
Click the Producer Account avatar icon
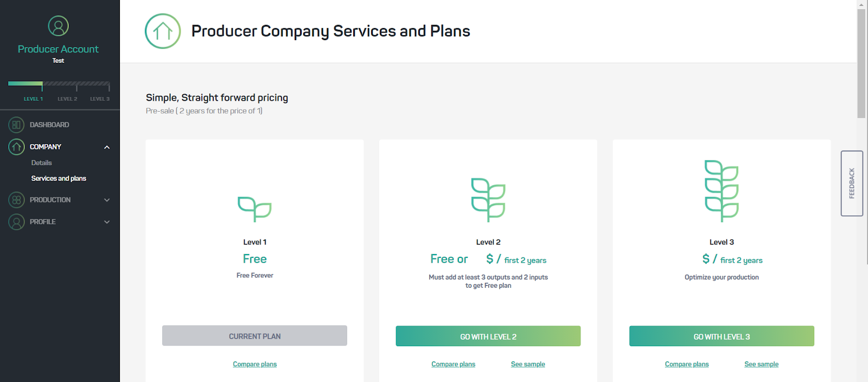pyautogui.click(x=58, y=26)
